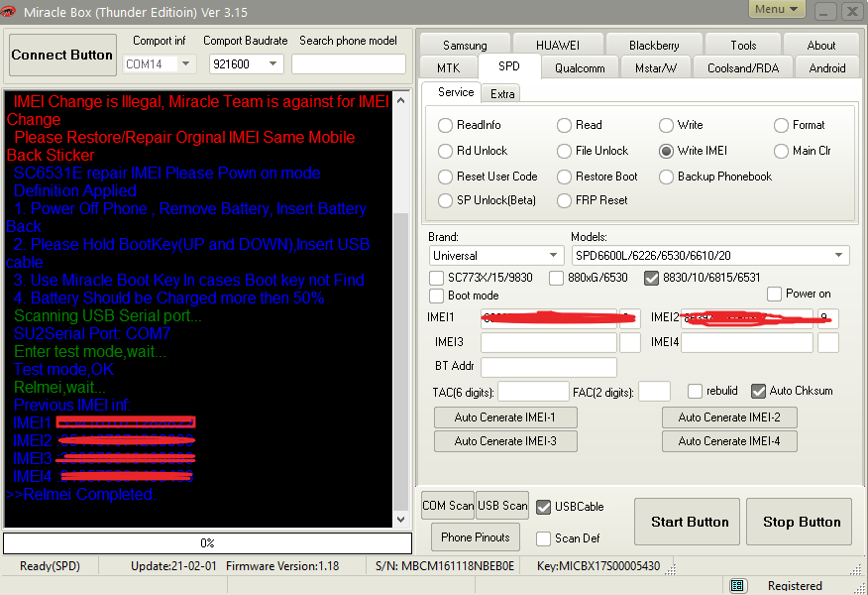This screenshot has width=868, height=595.
Task: Click the USB Scan button
Action: [x=502, y=505]
